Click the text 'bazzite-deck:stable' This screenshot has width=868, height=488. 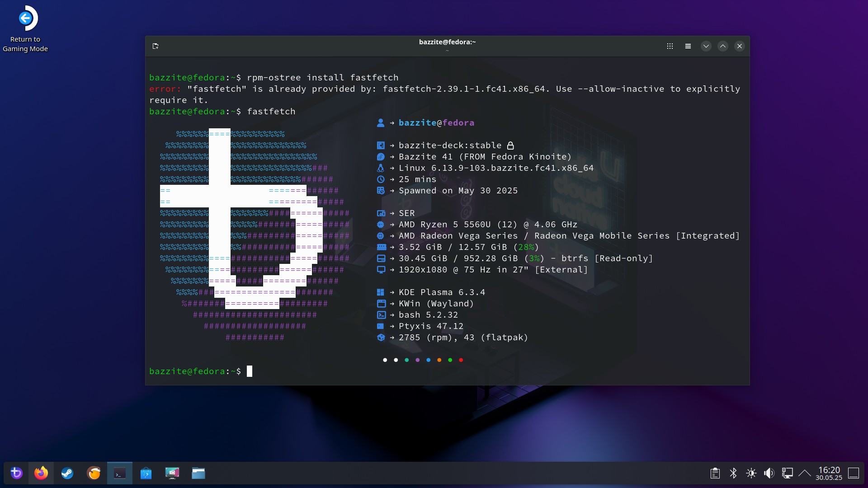(450, 145)
